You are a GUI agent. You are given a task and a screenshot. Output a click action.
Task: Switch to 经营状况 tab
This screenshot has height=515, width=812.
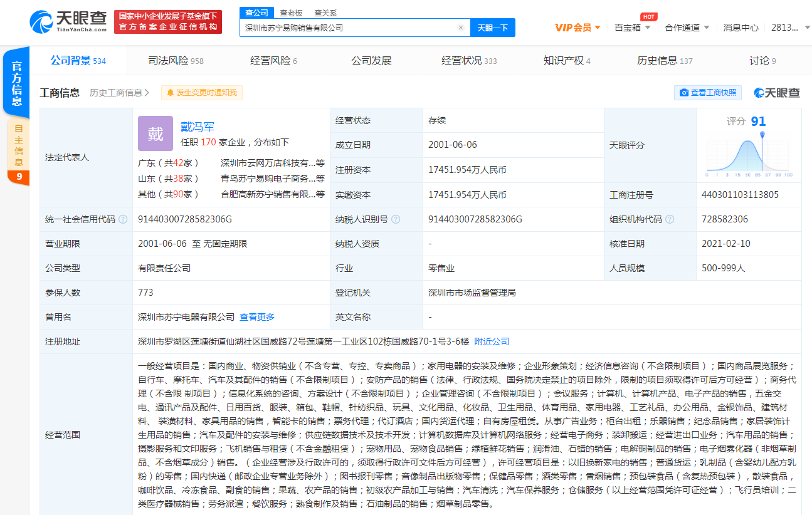469,61
